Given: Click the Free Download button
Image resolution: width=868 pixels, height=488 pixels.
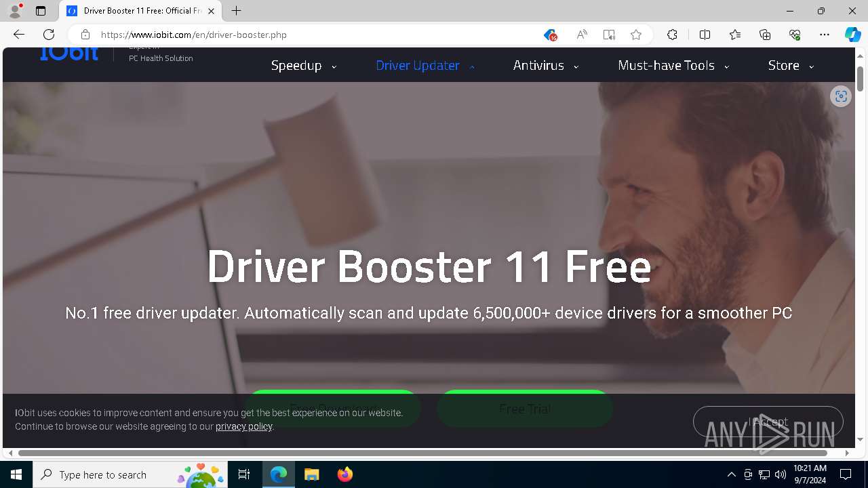Looking at the screenshot, I should (x=332, y=409).
